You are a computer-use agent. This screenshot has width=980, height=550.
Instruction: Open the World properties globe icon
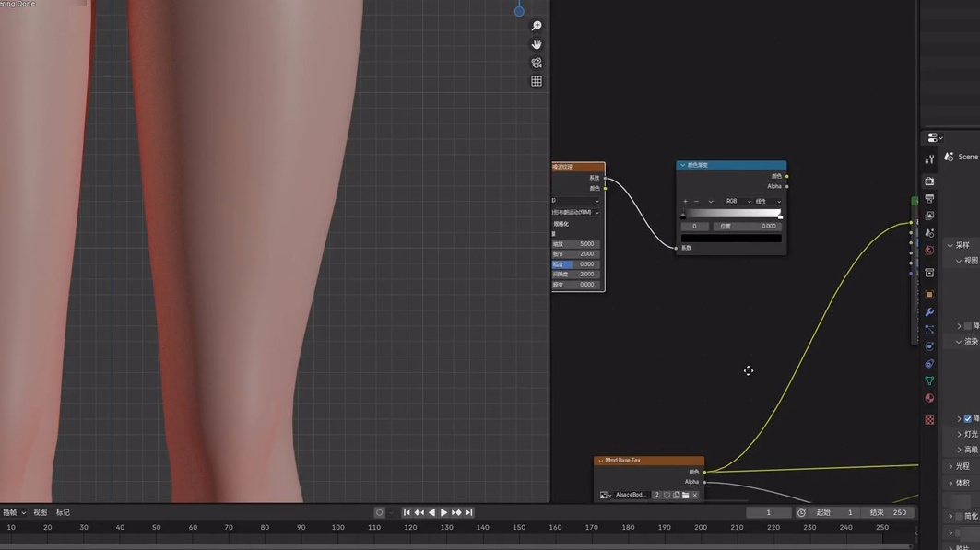pos(929,251)
